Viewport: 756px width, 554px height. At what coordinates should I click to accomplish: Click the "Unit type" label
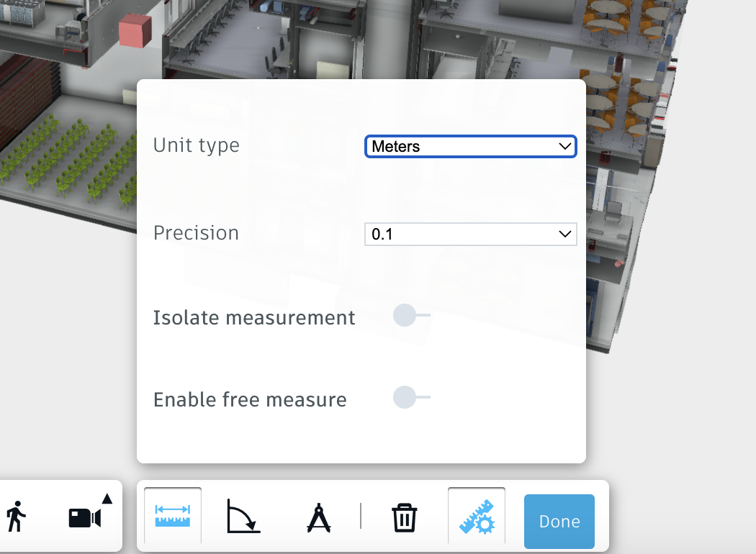point(196,145)
